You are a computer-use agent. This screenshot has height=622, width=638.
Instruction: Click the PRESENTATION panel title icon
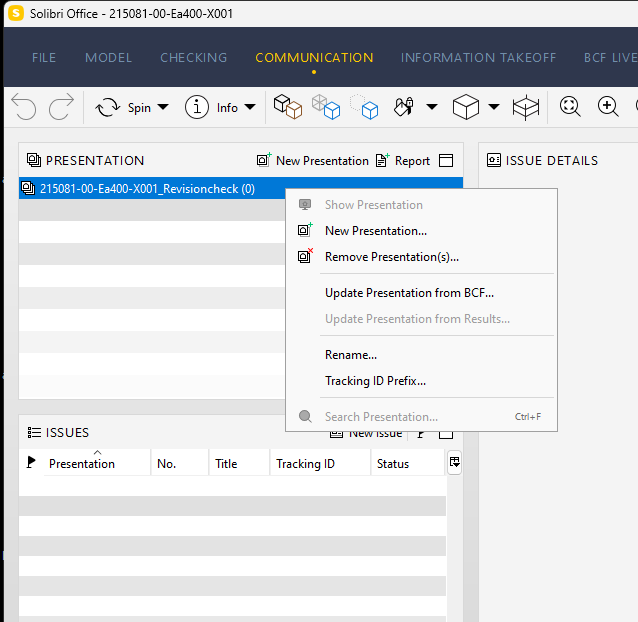(34, 160)
